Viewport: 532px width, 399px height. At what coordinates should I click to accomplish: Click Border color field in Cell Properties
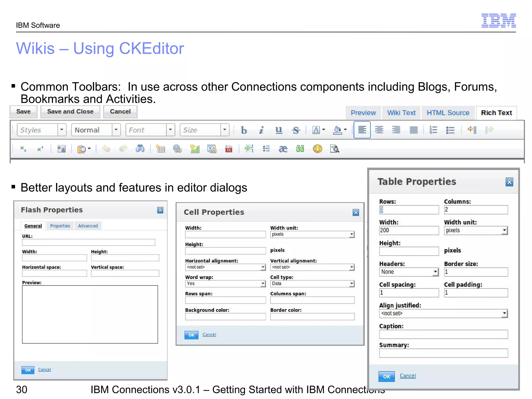tap(312, 316)
